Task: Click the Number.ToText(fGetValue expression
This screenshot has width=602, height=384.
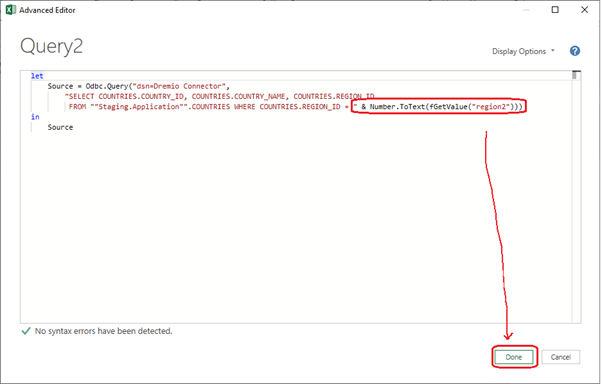Action: [x=446, y=107]
